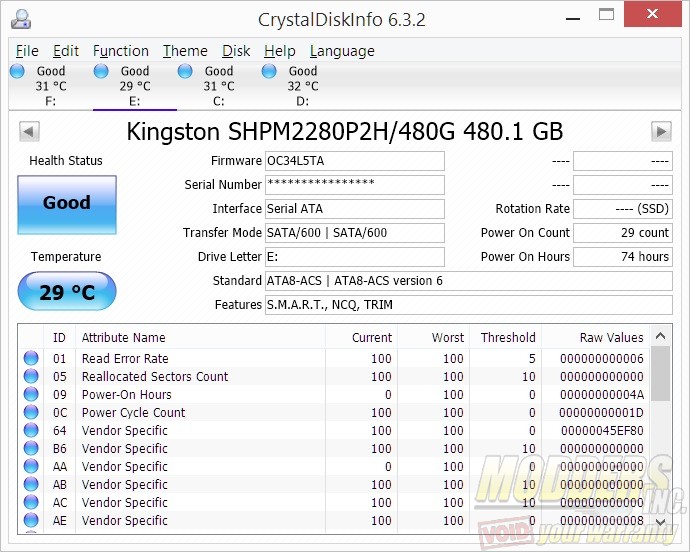Click raw value 000000000006
This screenshot has width=690, height=552.
click(x=602, y=359)
